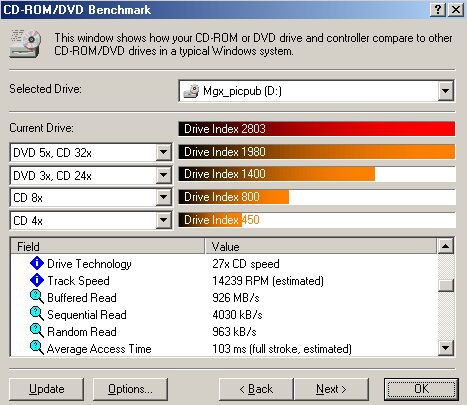Expand the DVD 3x, CD 24x dropdown
Viewport: 467px width, 405px height.
pyautogui.click(x=163, y=175)
